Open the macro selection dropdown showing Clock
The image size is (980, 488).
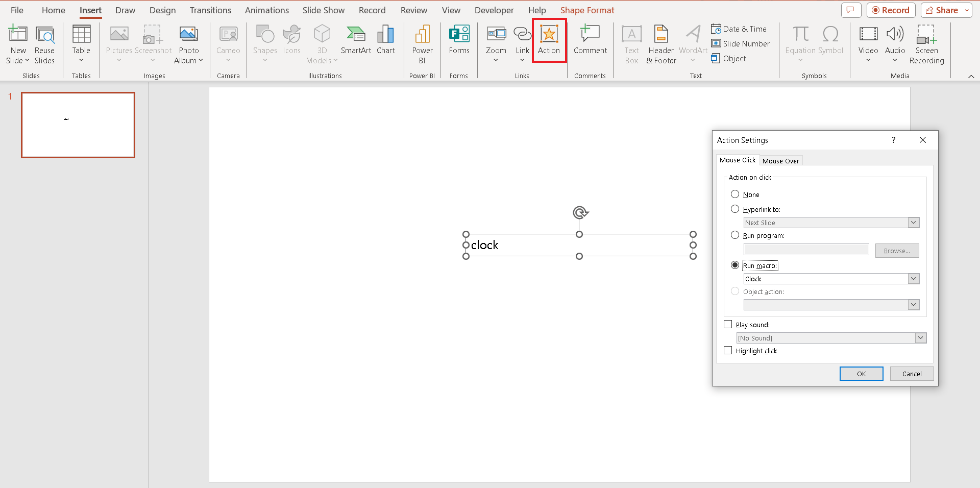coord(913,279)
